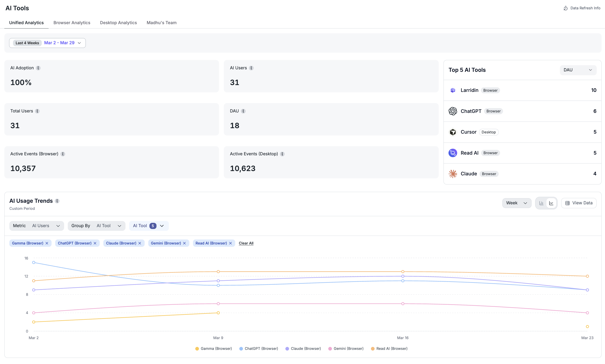The height and width of the screenshot is (364, 605).
Task: Click the DAU card info icon
Action: coord(243,111)
